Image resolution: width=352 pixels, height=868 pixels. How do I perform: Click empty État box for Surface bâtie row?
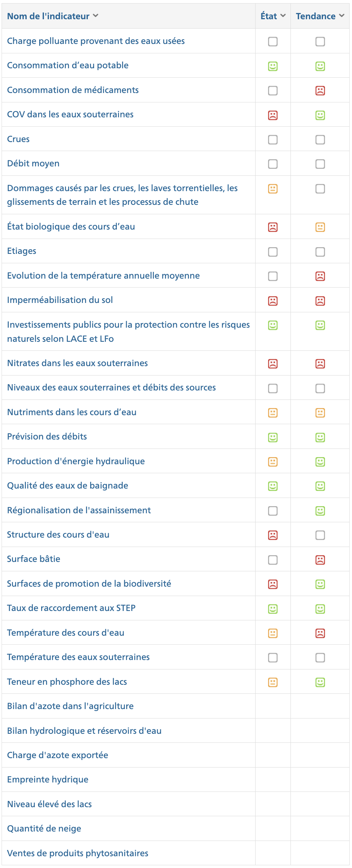point(273,560)
